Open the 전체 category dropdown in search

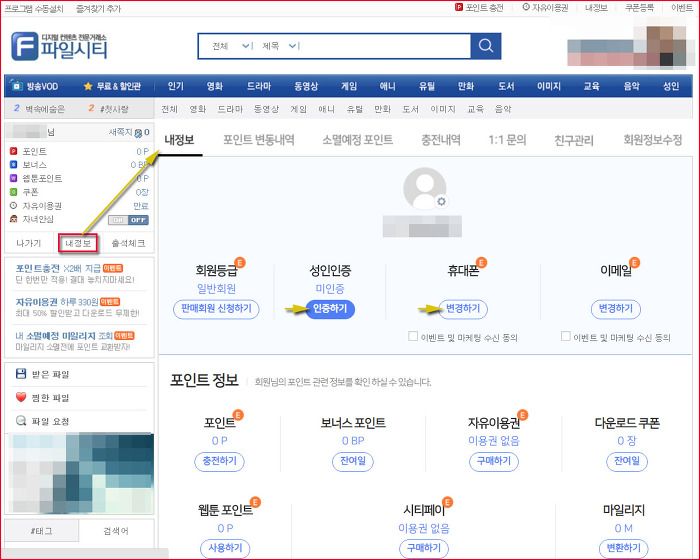click(x=232, y=46)
